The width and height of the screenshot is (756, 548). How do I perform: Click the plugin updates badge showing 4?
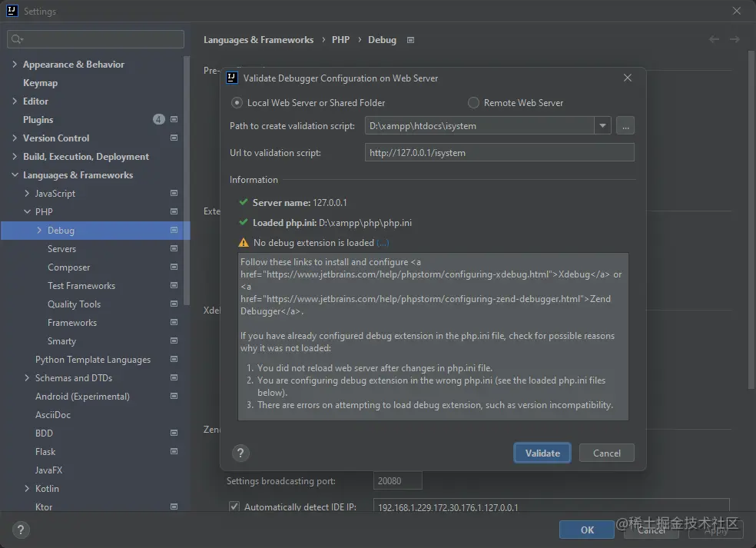pyautogui.click(x=158, y=119)
